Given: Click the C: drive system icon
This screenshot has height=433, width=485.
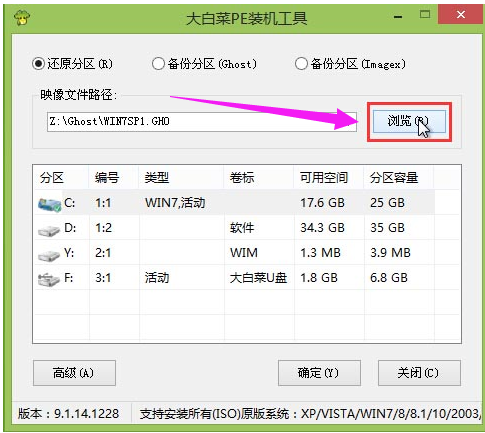Looking at the screenshot, I should [49, 204].
